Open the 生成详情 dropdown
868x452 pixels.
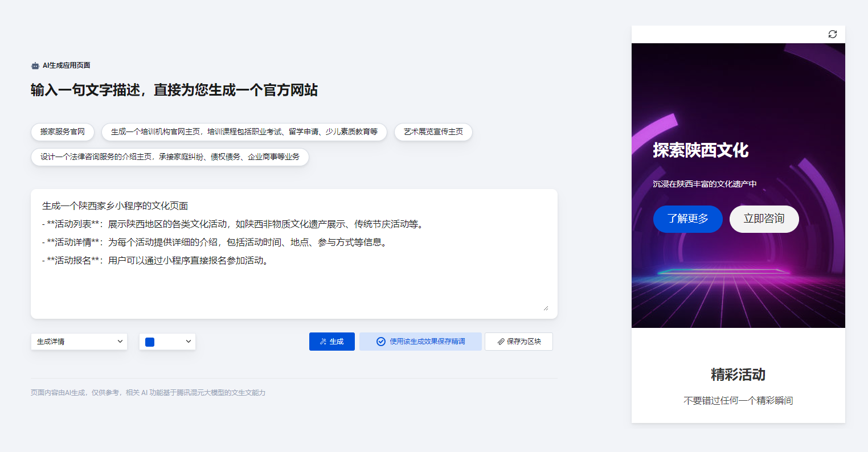click(x=79, y=342)
